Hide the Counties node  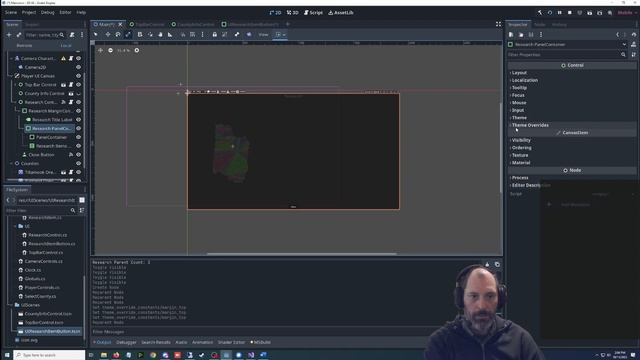click(x=78, y=164)
